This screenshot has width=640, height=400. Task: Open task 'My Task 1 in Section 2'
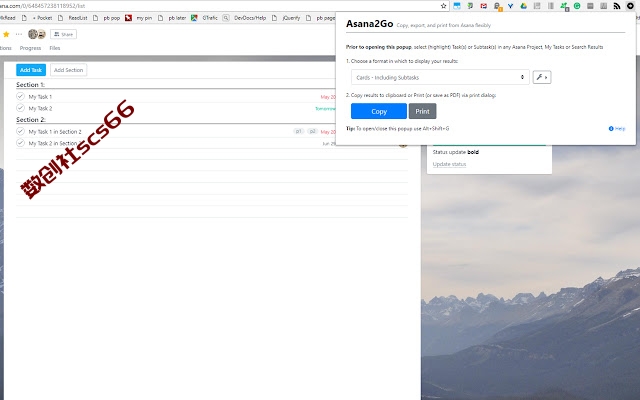click(55, 131)
